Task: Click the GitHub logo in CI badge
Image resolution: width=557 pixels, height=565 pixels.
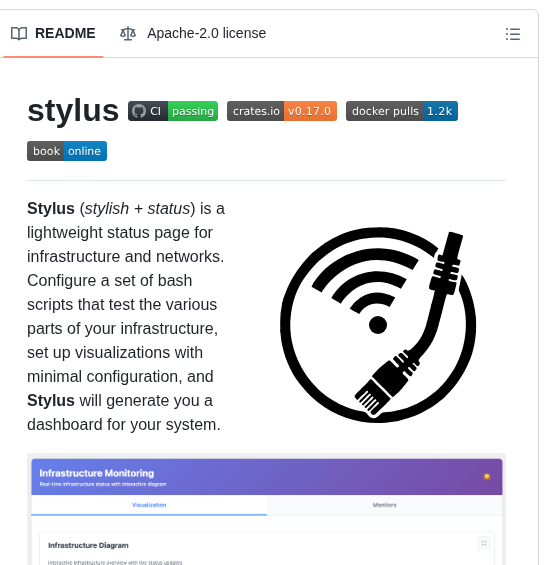Action: click(x=139, y=111)
